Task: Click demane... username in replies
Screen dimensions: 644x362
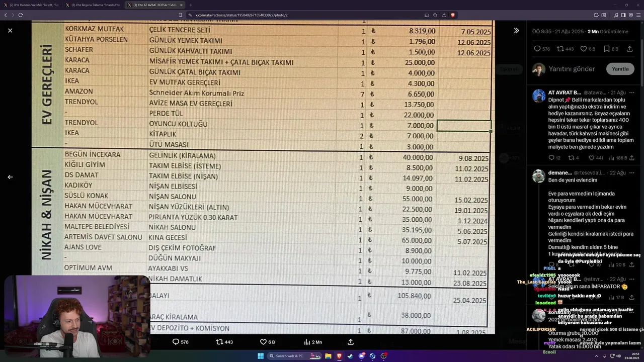Action: coord(560,173)
